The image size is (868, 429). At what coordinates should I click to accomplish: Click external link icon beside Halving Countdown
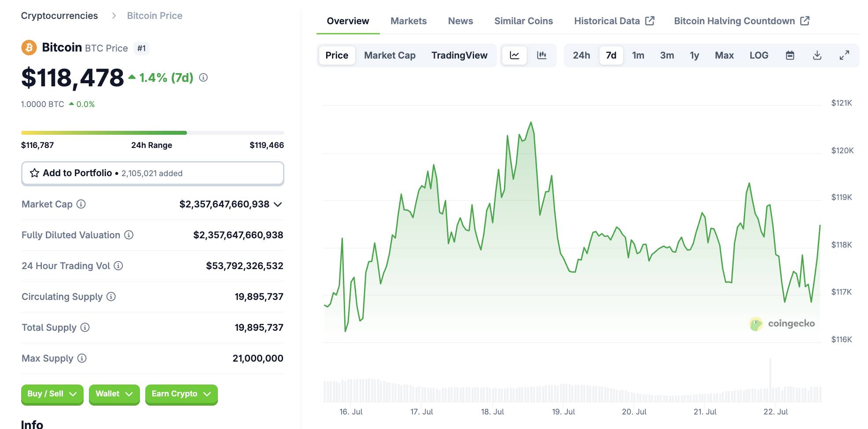coord(805,21)
